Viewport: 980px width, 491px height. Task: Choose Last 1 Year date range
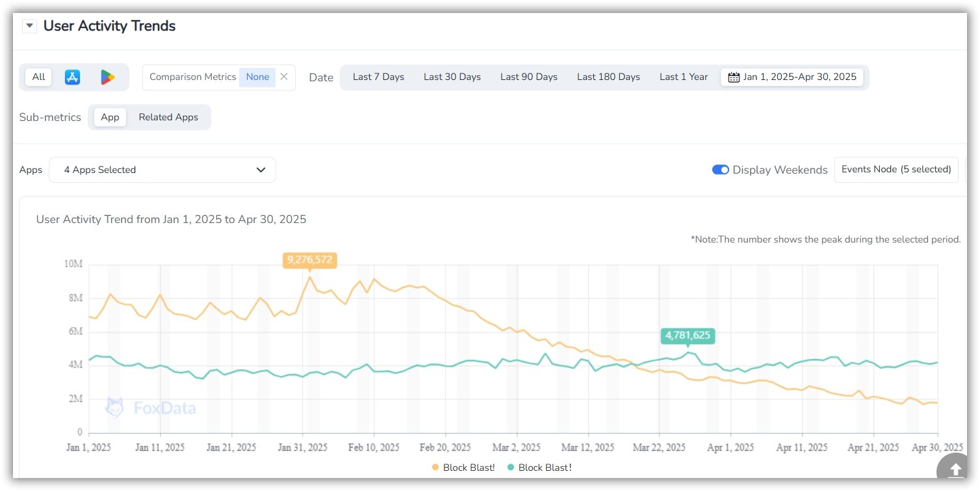tap(684, 77)
